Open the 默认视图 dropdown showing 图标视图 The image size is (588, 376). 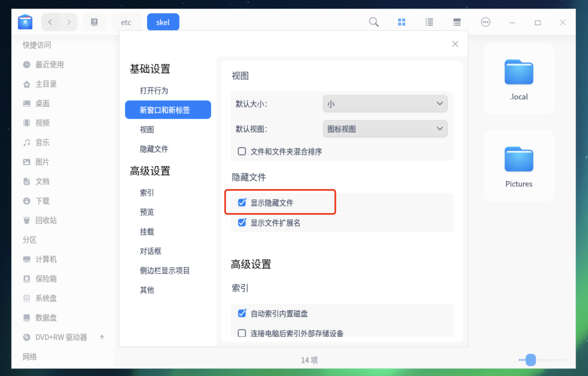tap(385, 129)
